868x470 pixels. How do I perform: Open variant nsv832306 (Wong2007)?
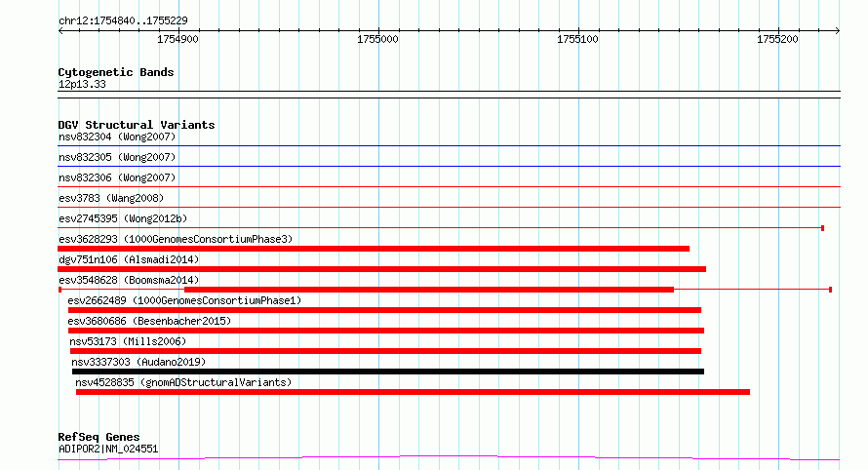(117, 177)
